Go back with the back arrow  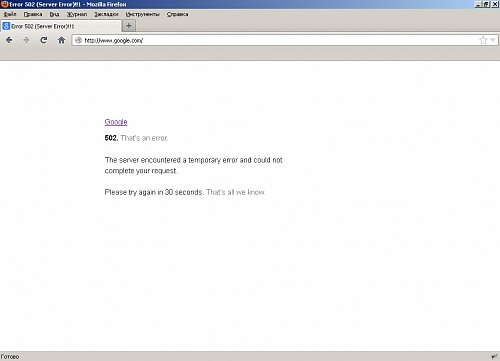coord(9,40)
